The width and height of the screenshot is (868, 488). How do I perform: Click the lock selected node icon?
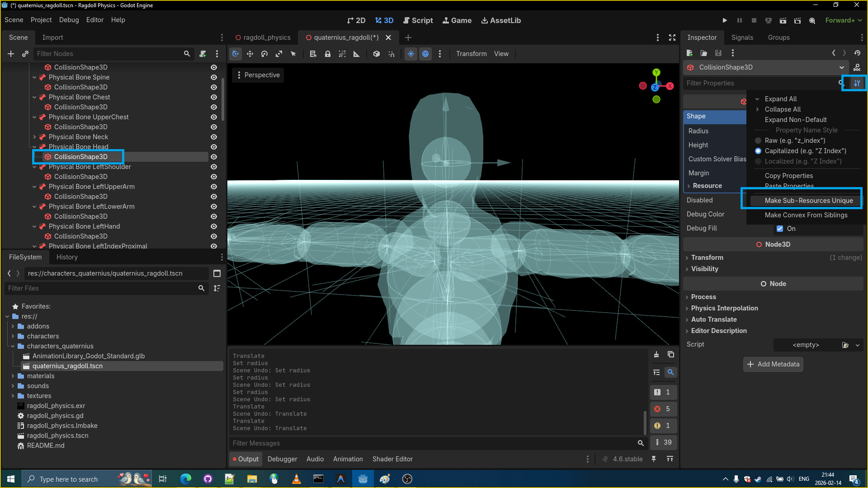(x=328, y=54)
